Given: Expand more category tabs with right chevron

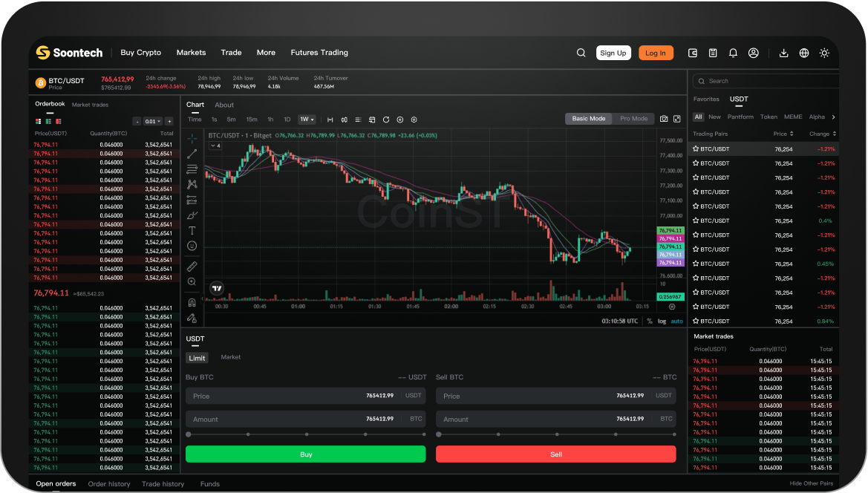Looking at the screenshot, I should click(833, 117).
